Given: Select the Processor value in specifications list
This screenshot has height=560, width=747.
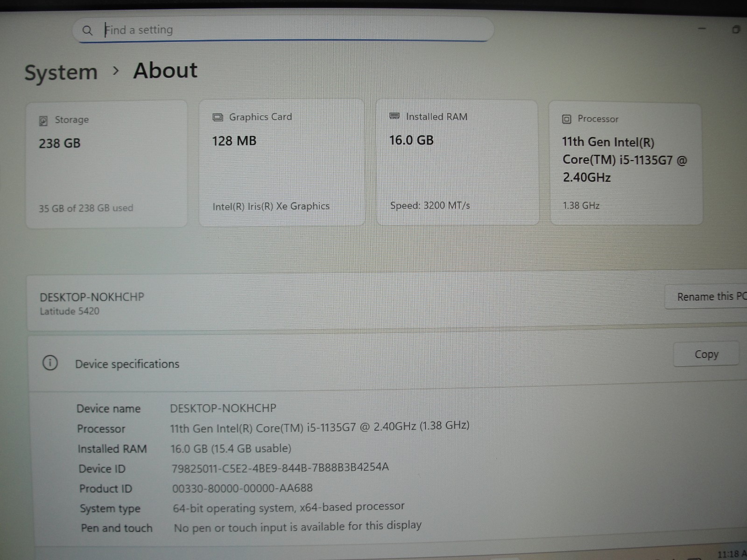Looking at the screenshot, I should [x=320, y=427].
